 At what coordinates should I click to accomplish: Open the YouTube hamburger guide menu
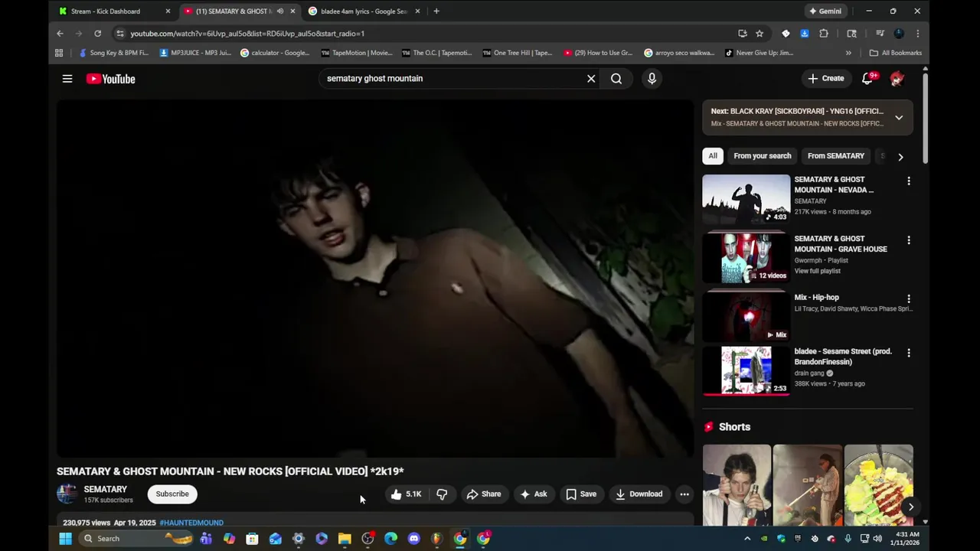[x=67, y=79]
